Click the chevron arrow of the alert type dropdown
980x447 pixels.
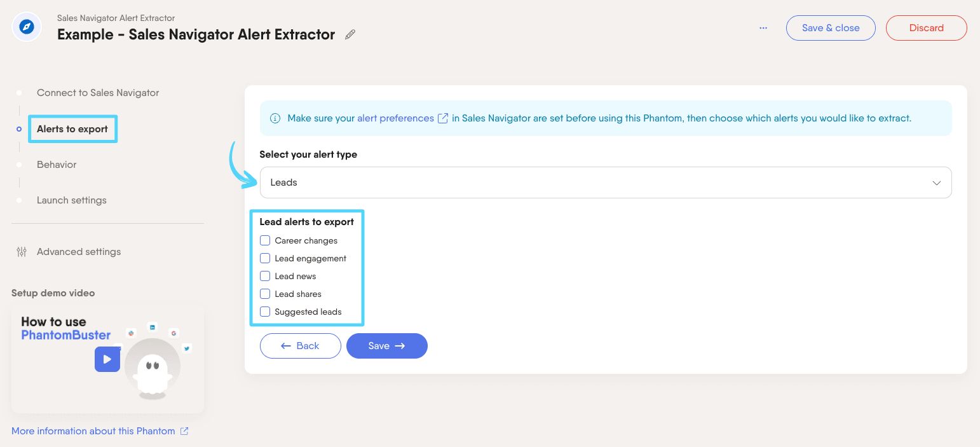936,183
